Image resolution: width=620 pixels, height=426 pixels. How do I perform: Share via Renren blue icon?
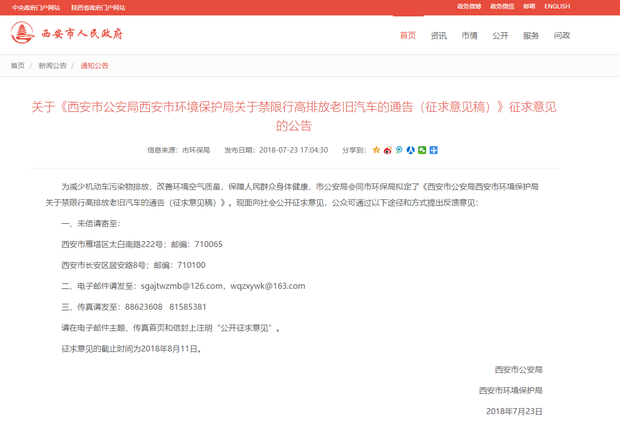pos(410,150)
